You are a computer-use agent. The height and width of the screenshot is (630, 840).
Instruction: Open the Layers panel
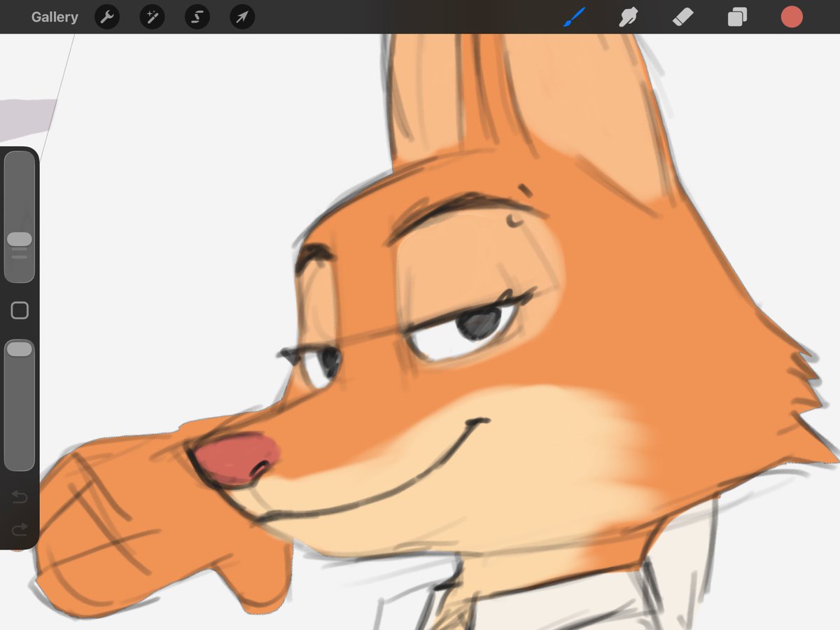737,17
